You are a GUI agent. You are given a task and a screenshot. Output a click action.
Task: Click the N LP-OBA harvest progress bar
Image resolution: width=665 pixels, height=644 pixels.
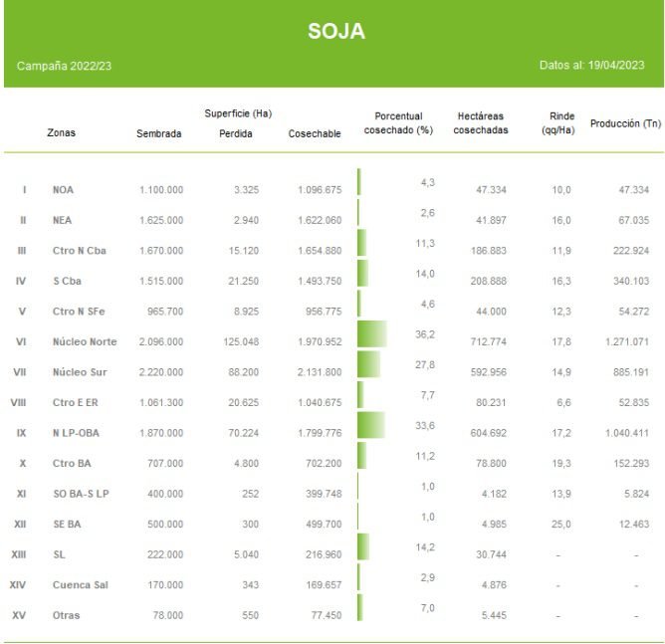tap(370, 425)
